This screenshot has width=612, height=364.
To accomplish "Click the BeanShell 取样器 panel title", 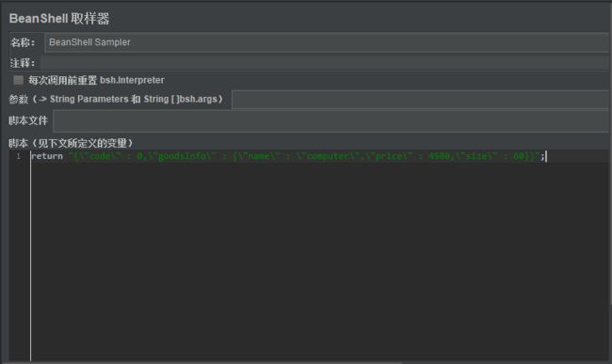I will [x=59, y=18].
